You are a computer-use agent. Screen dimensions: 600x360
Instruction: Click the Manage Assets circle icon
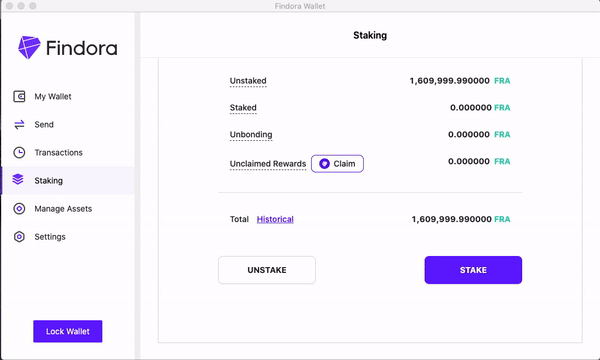tap(19, 209)
